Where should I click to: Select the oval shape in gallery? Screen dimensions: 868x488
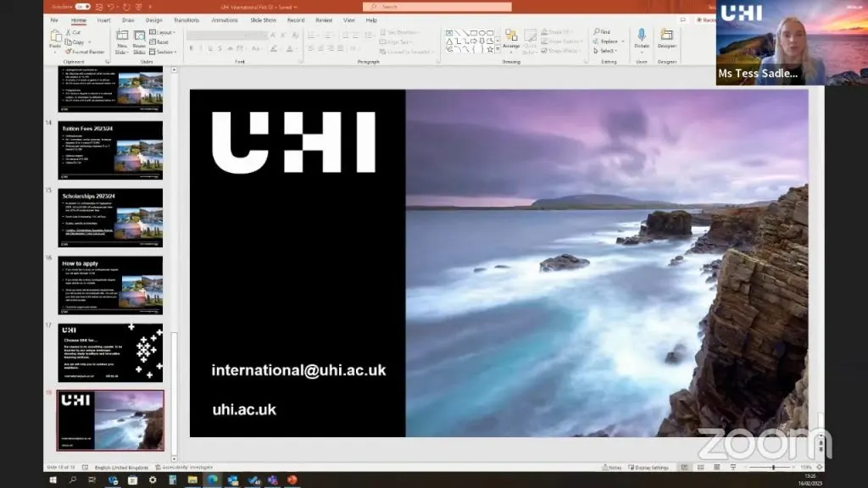482,33
